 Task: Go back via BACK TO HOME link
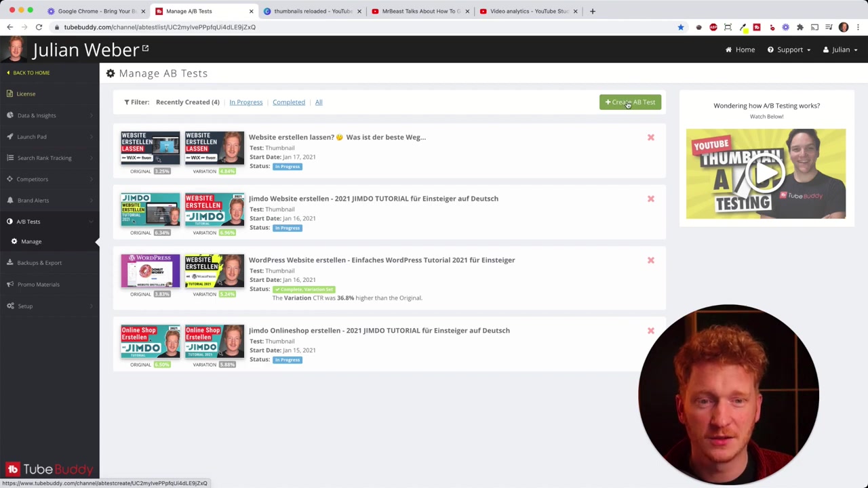[28, 73]
